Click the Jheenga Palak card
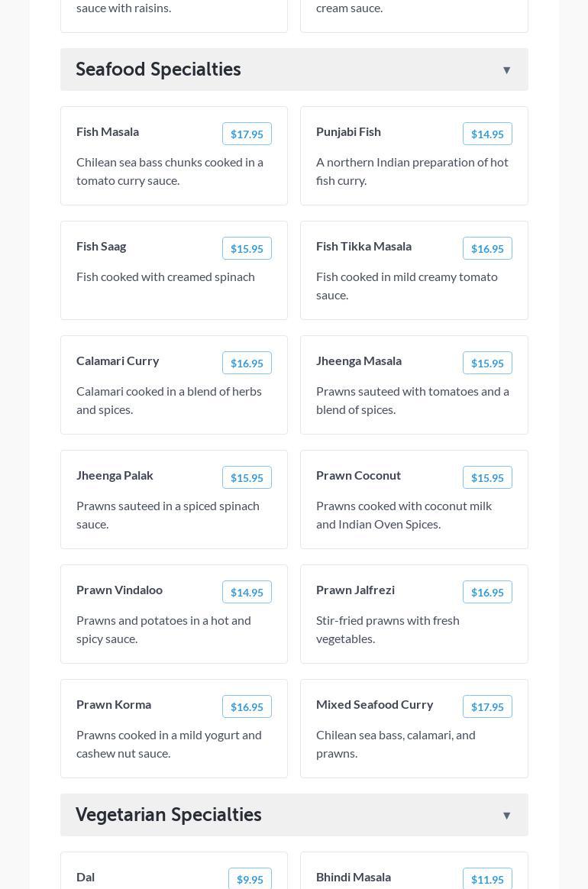This screenshot has width=588, height=889. (x=174, y=499)
